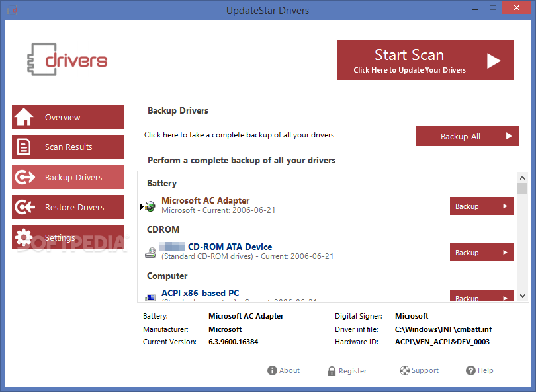The image size is (536, 392).
Task: Open the Settings section
Action: (x=67, y=237)
